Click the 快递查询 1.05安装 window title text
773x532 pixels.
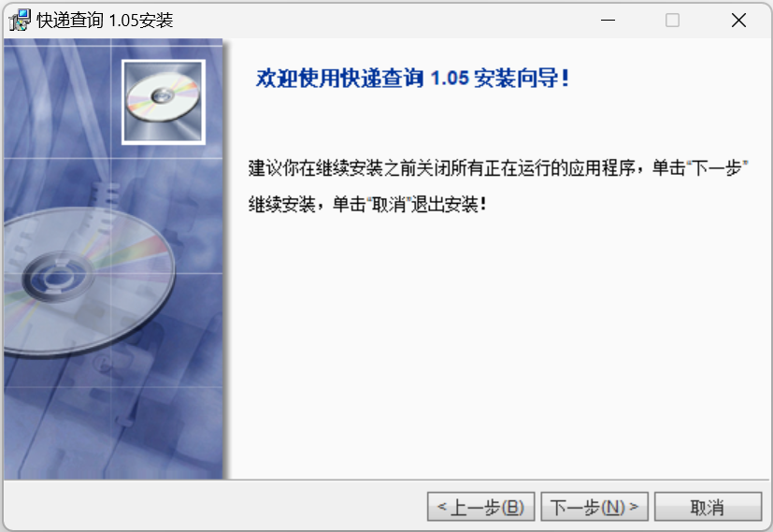click(105, 21)
